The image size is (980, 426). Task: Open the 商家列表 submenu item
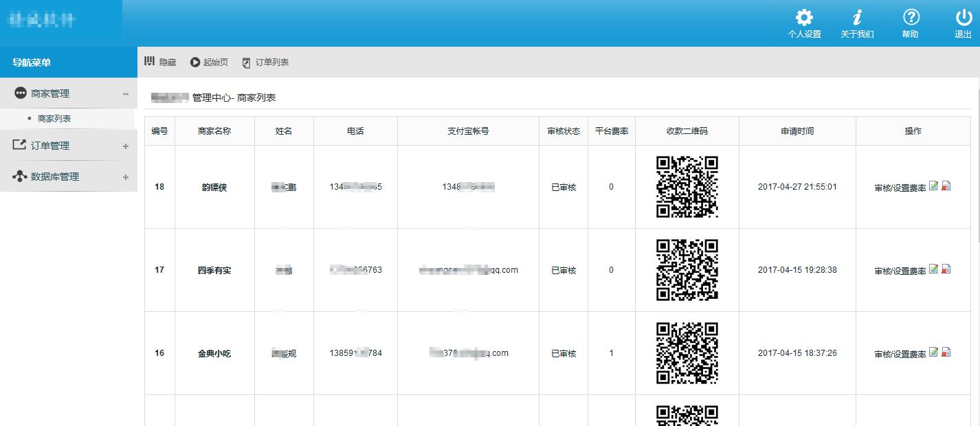point(54,119)
